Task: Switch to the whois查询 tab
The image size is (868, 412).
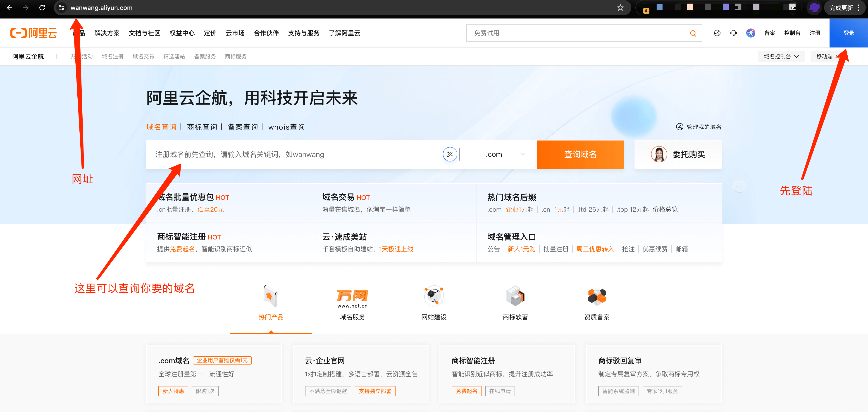Action: tap(286, 127)
